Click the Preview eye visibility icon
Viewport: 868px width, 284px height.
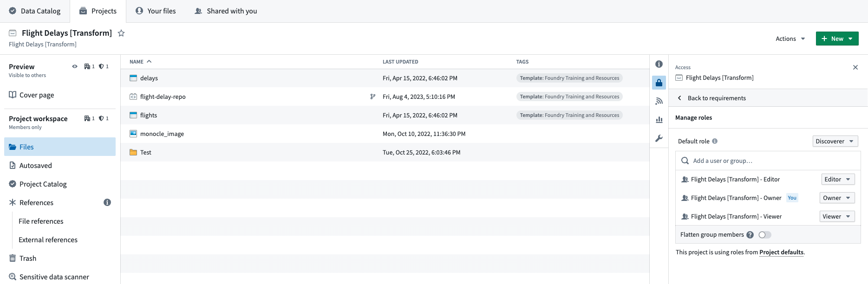75,66
